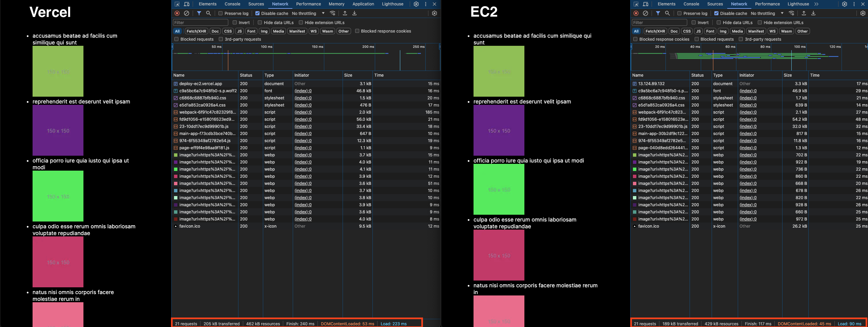The image size is (868, 327).
Task: Clear network log in Vercel DevTools
Action: [187, 13]
